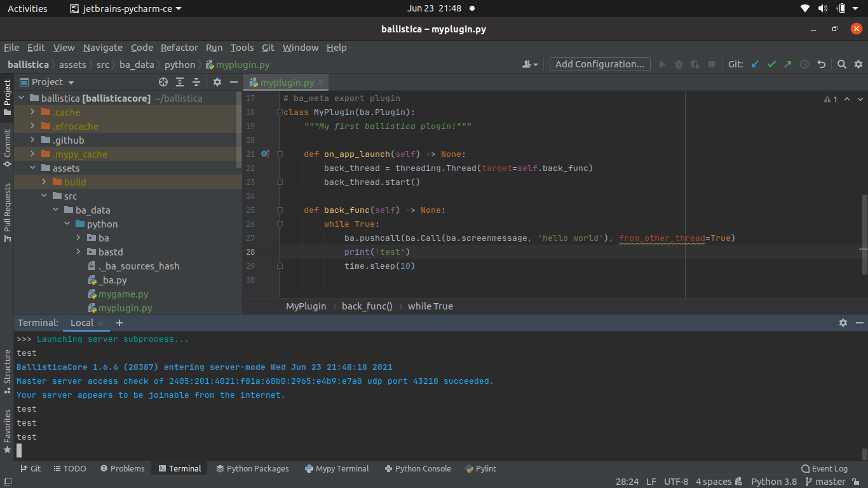Switch to the Python Console tab

tap(417, 468)
